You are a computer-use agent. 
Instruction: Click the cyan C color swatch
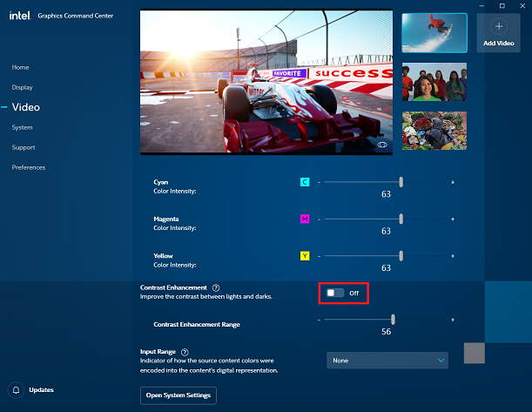tap(305, 182)
